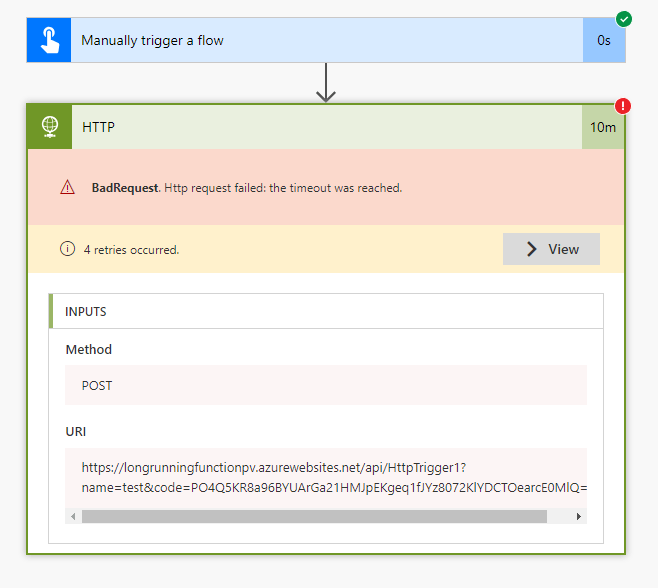The width and height of the screenshot is (658, 588).
Task: Select the azurewebsites URI value text
Action: tap(334, 477)
